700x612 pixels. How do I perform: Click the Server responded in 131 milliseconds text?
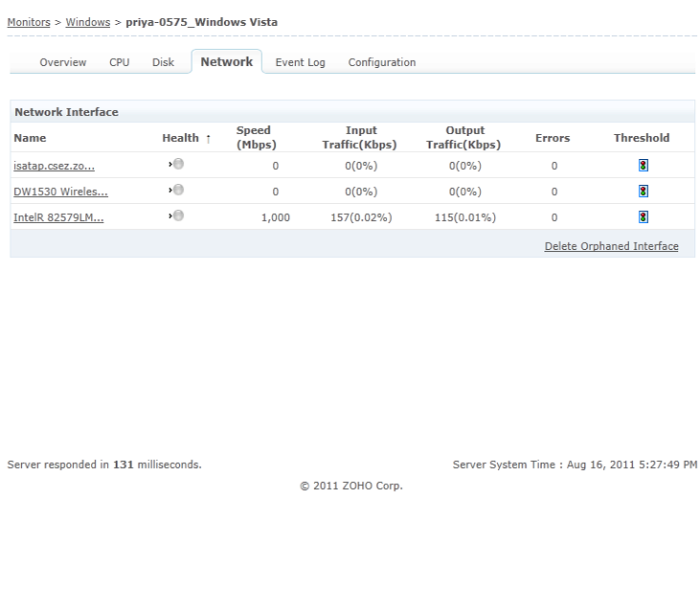(104, 465)
